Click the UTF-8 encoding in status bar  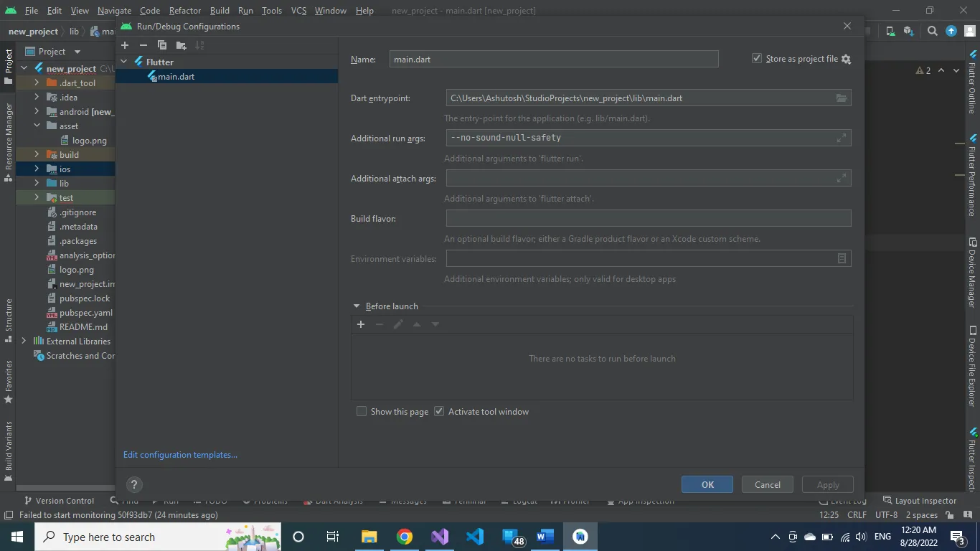click(886, 515)
